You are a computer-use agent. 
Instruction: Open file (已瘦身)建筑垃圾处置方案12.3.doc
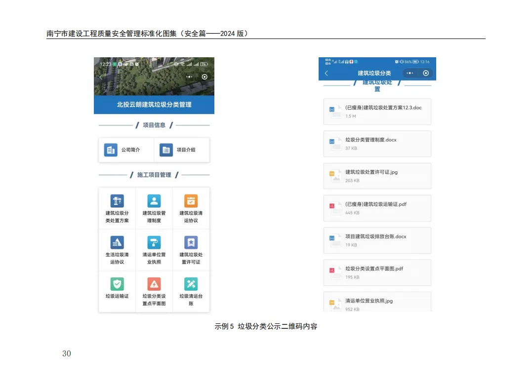click(x=377, y=112)
